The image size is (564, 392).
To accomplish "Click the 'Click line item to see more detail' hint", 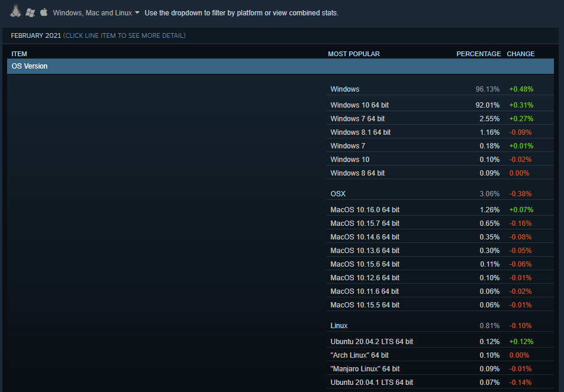I will 124,35.
